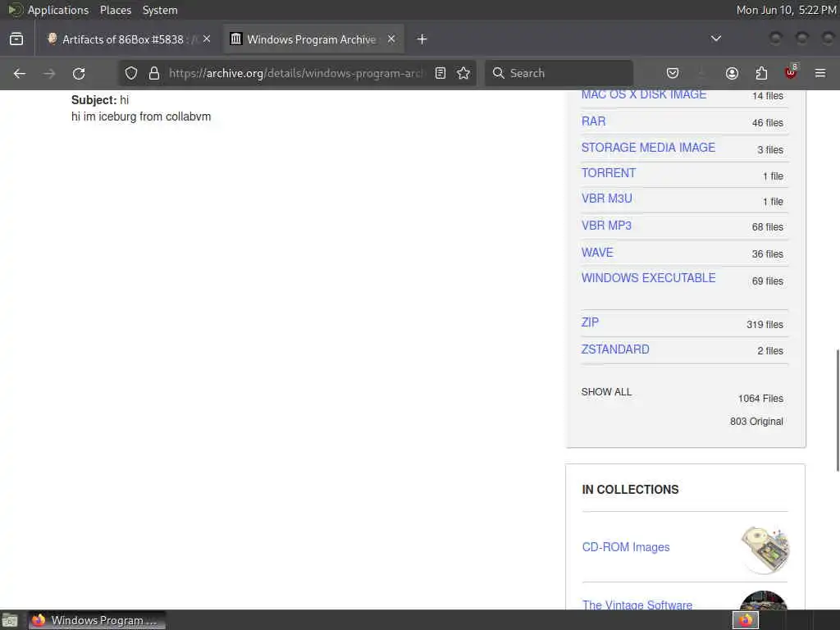
Task: Open the CD-ROM Images collection link
Action: 626,547
